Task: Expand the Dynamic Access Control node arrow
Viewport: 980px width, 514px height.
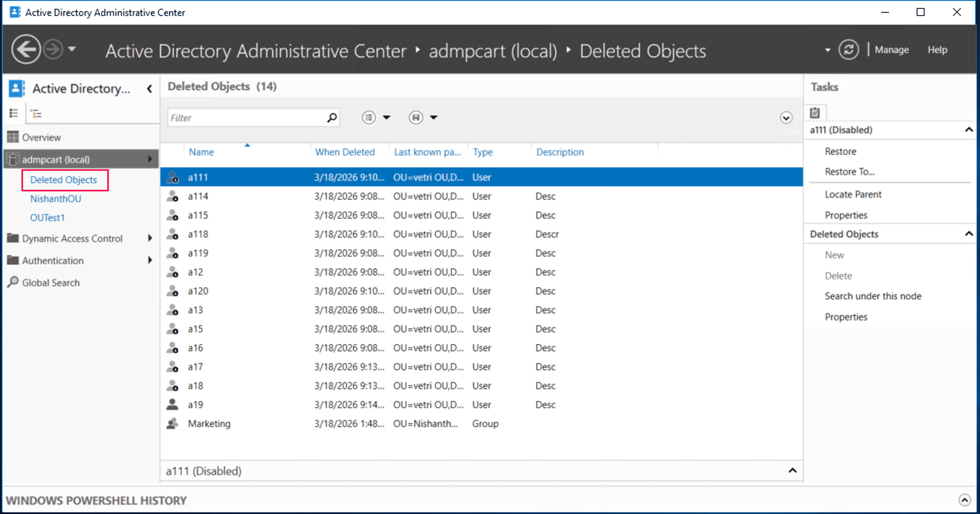Action: coord(150,238)
